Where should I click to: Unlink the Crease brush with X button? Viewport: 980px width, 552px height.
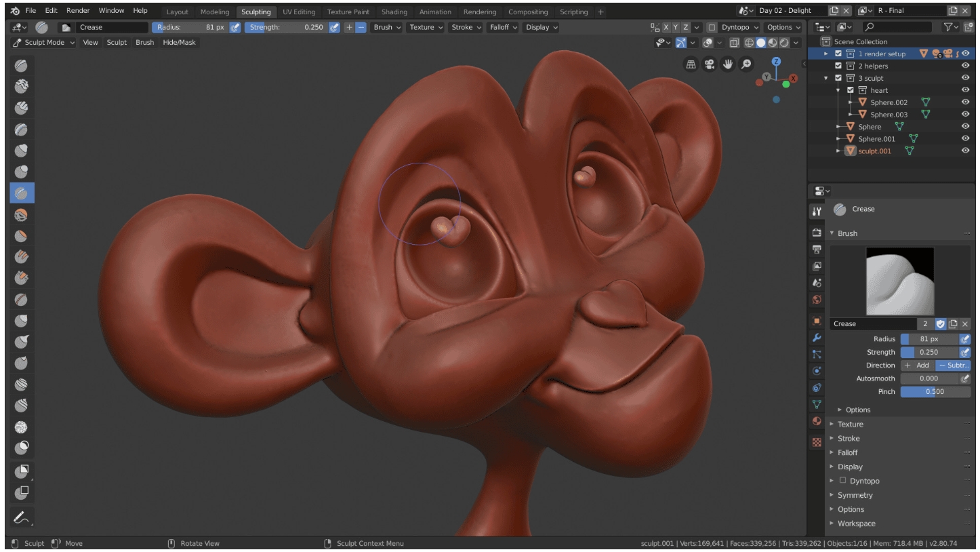coord(965,323)
